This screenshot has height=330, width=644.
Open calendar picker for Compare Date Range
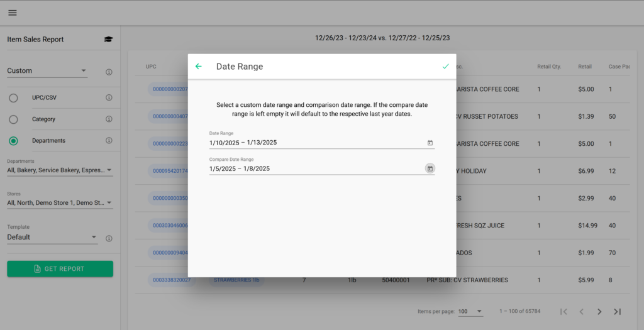click(x=430, y=168)
